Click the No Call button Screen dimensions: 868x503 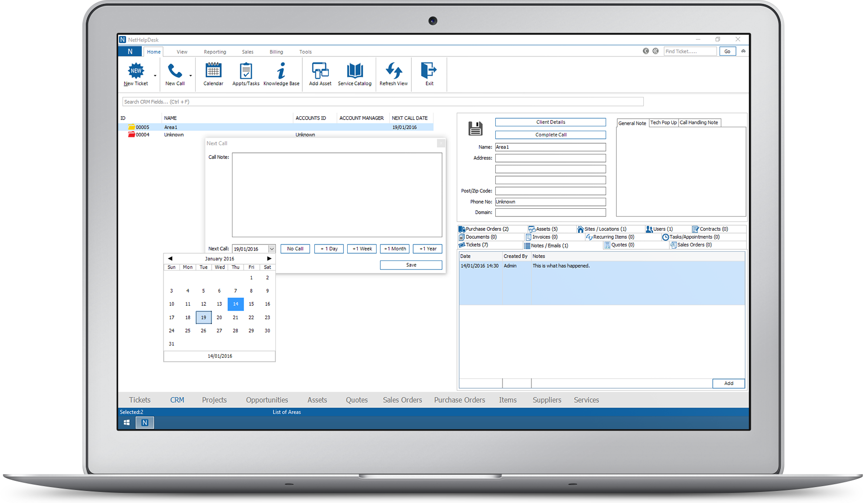[295, 249]
